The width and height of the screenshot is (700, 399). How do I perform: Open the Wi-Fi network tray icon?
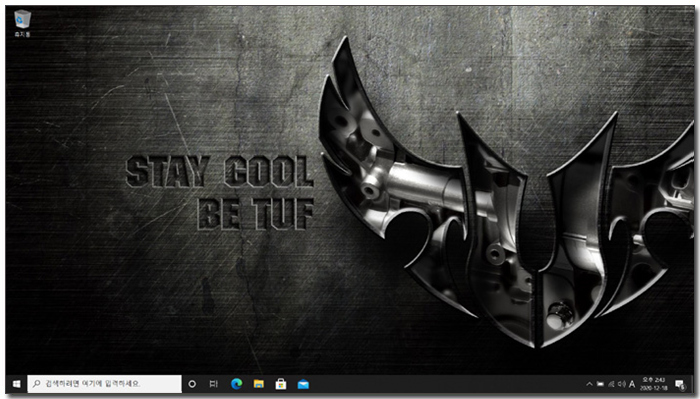611,384
